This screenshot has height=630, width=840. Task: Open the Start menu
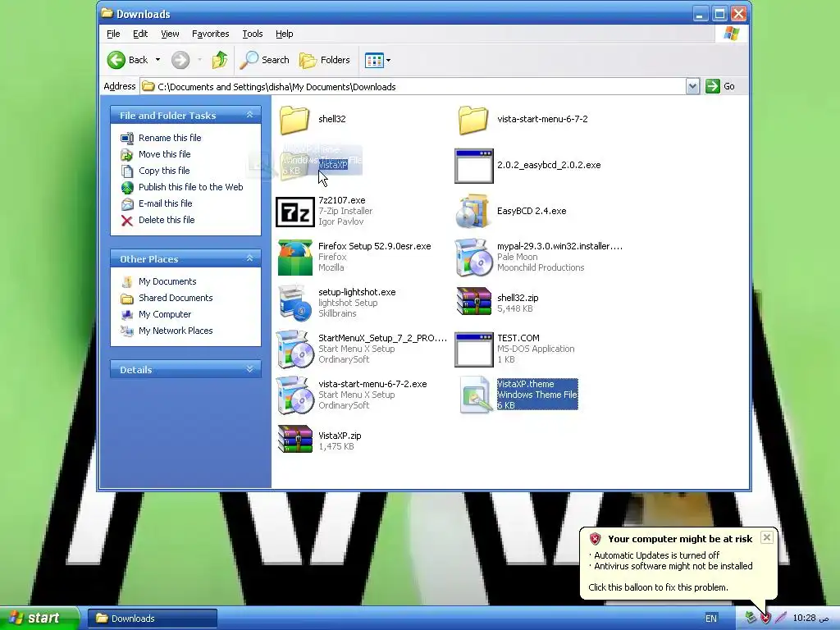pos(39,619)
